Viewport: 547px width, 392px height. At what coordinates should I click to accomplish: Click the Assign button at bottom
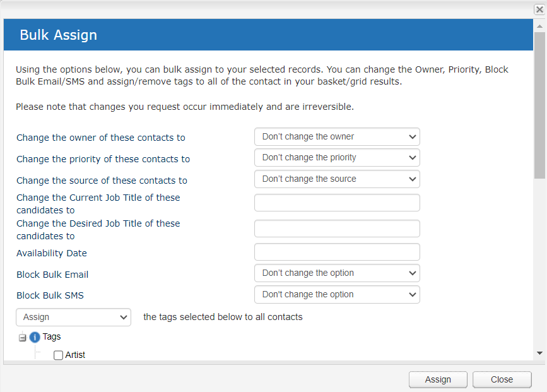tap(438, 379)
